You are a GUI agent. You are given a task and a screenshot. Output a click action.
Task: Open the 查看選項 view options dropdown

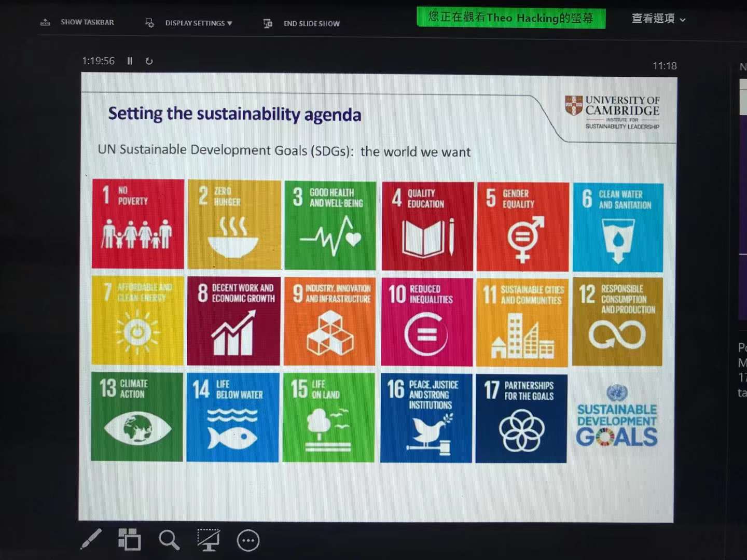tap(658, 19)
